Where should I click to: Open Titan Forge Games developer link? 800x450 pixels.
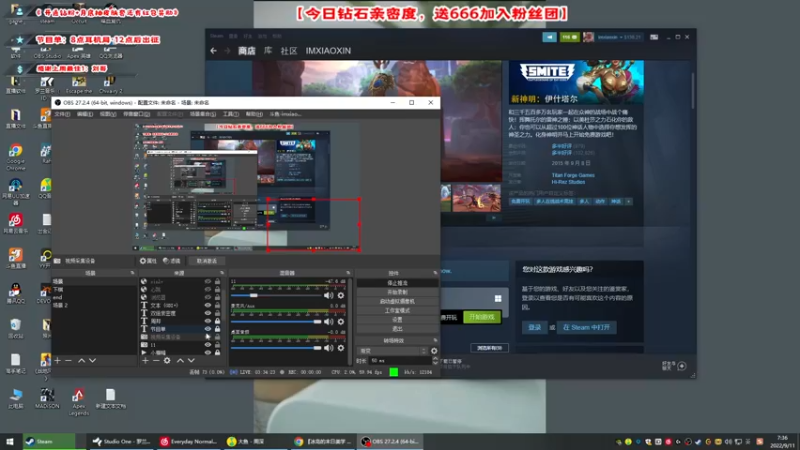(573, 175)
